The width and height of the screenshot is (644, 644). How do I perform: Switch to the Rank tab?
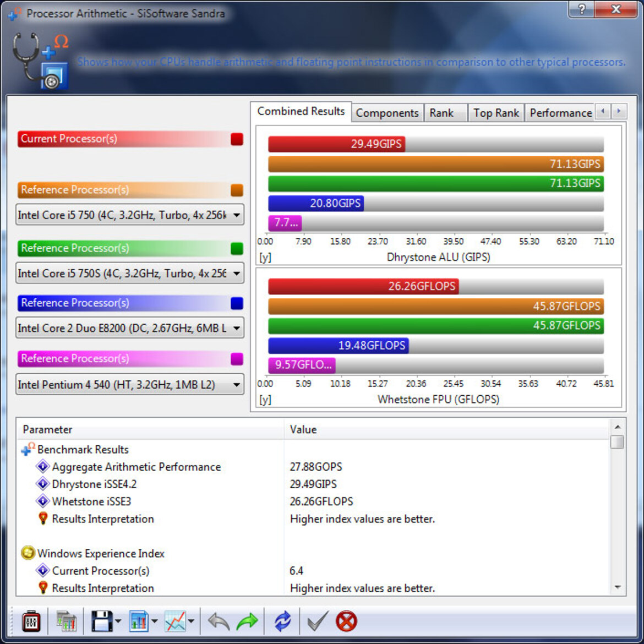pyautogui.click(x=446, y=113)
